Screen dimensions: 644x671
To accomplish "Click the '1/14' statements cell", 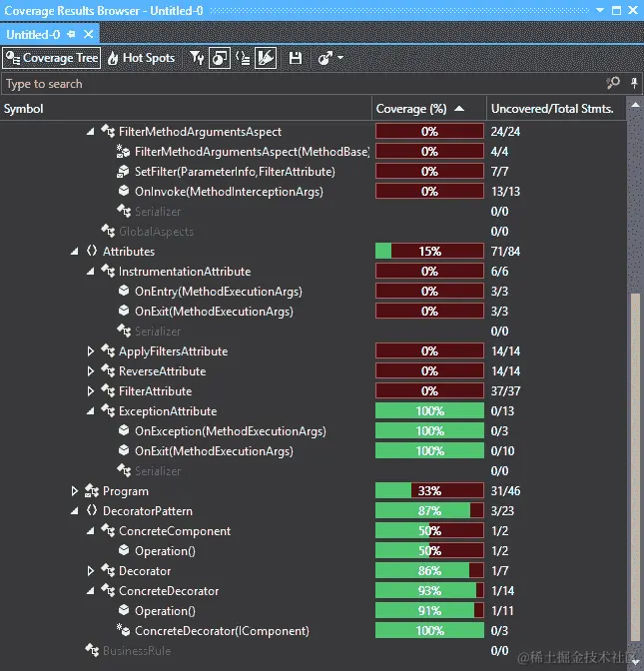I will (503, 591).
